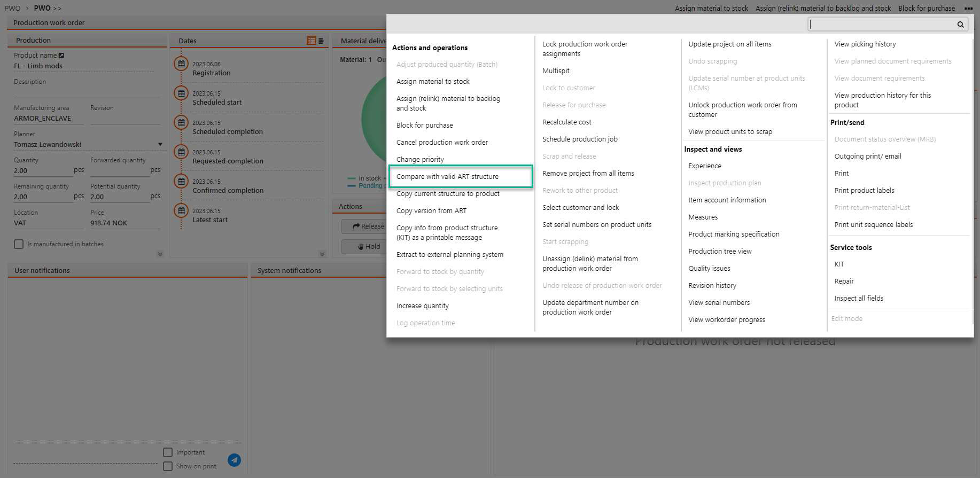This screenshot has height=478, width=980.
Task: Click the Registration calendar icon
Action: (x=182, y=64)
